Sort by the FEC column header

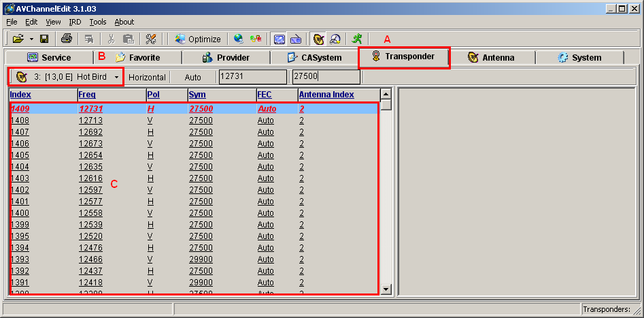[x=277, y=95]
